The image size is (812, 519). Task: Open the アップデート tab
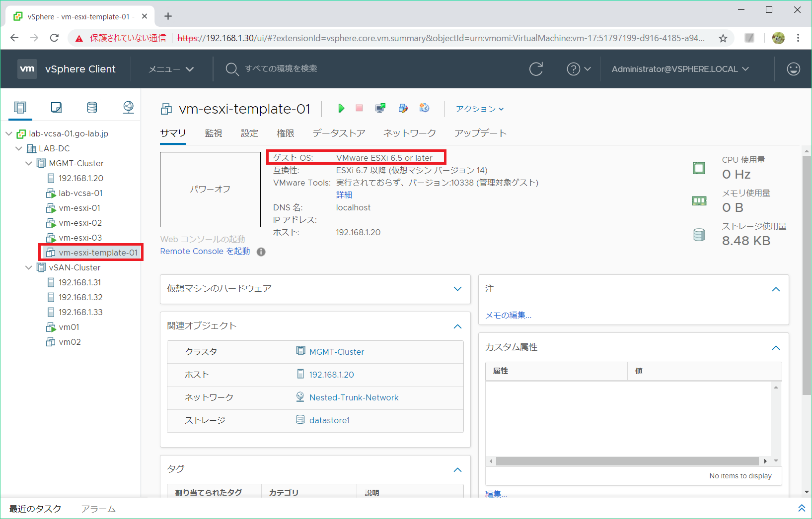[x=480, y=133]
